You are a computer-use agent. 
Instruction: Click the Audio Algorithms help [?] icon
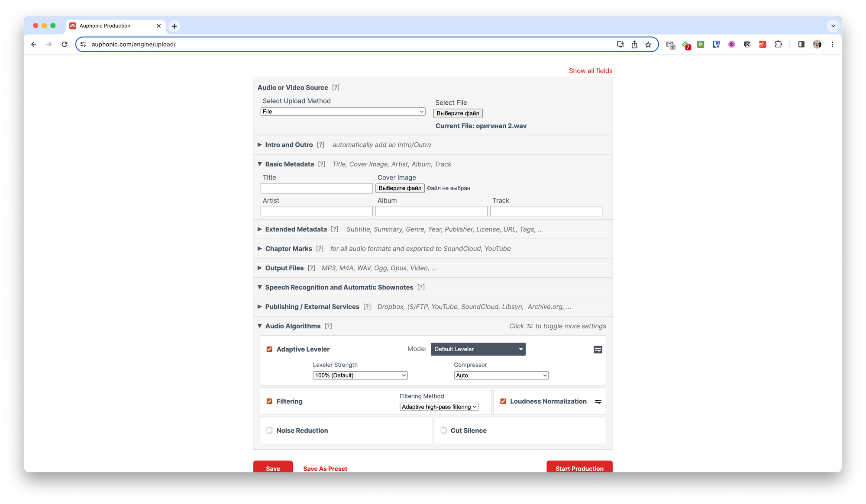click(x=328, y=326)
